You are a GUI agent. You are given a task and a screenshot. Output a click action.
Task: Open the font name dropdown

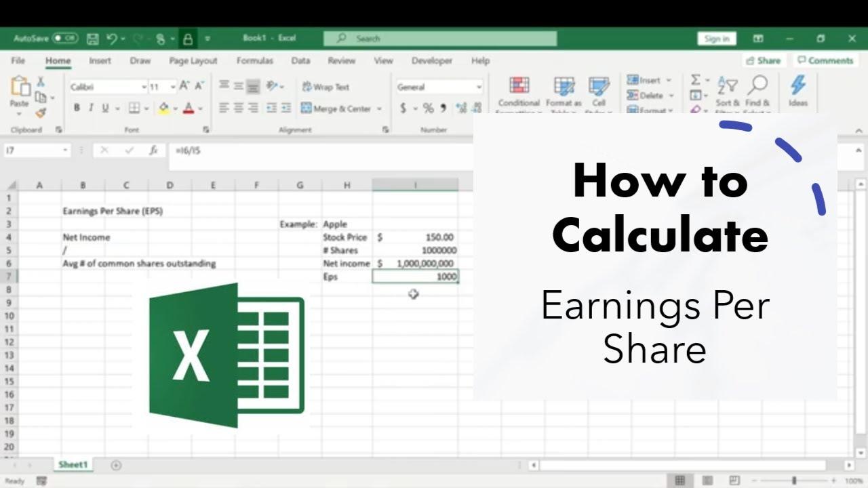(144, 87)
